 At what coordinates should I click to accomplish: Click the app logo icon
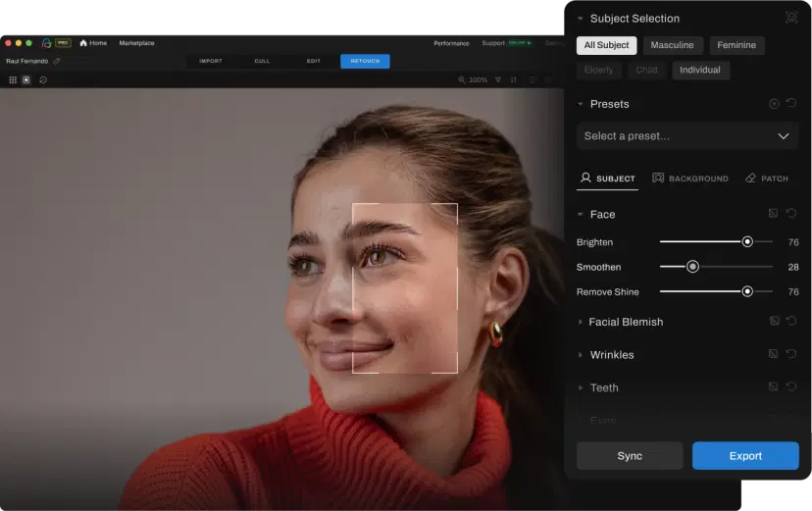47,43
